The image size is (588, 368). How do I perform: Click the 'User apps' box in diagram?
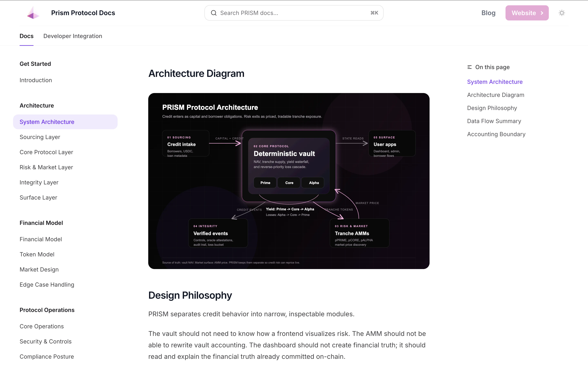click(x=392, y=143)
